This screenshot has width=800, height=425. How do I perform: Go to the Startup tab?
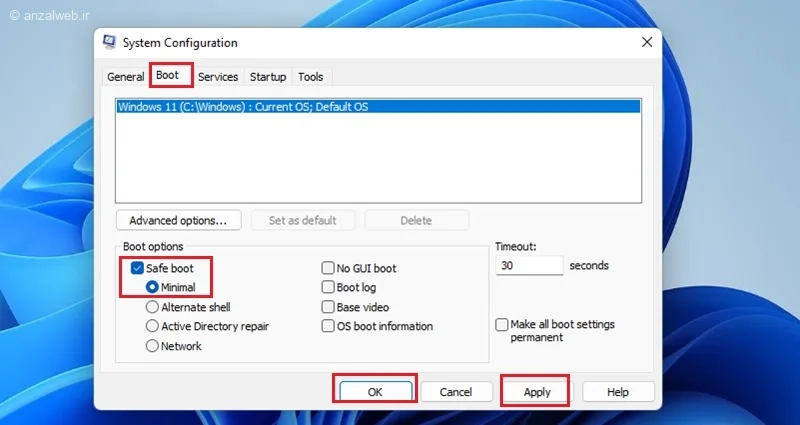[268, 77]
